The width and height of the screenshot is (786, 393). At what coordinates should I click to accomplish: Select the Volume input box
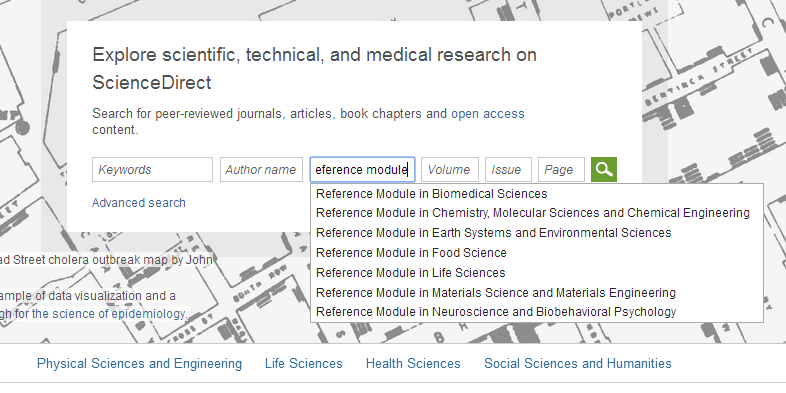tap(450, 169)
